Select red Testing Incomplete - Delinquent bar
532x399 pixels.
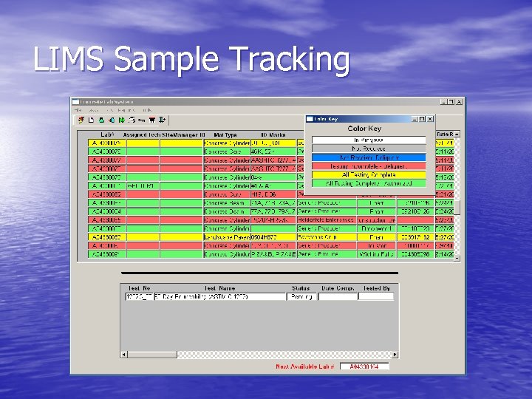[x=369, y=166]
